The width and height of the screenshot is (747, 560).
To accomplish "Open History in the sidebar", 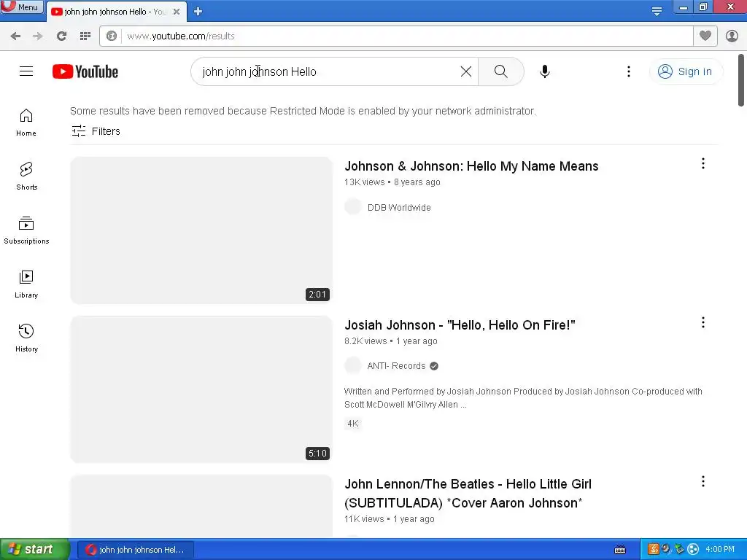I will (x=26, y=338).
